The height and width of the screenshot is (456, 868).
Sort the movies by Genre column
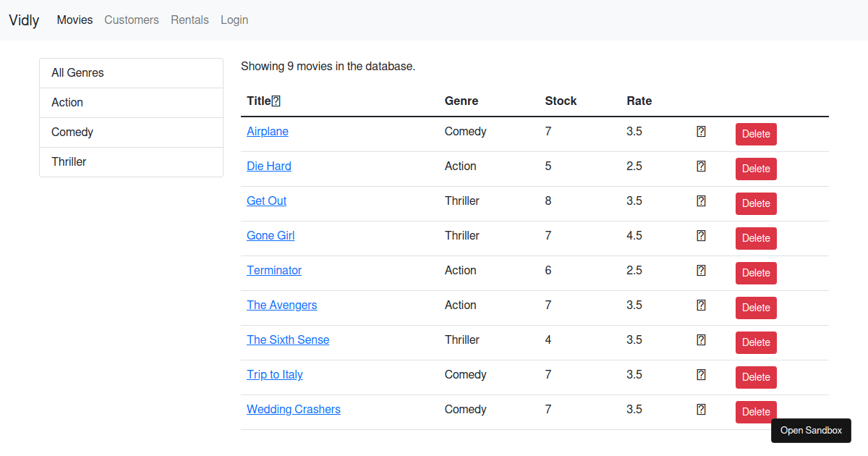[461, 101]
